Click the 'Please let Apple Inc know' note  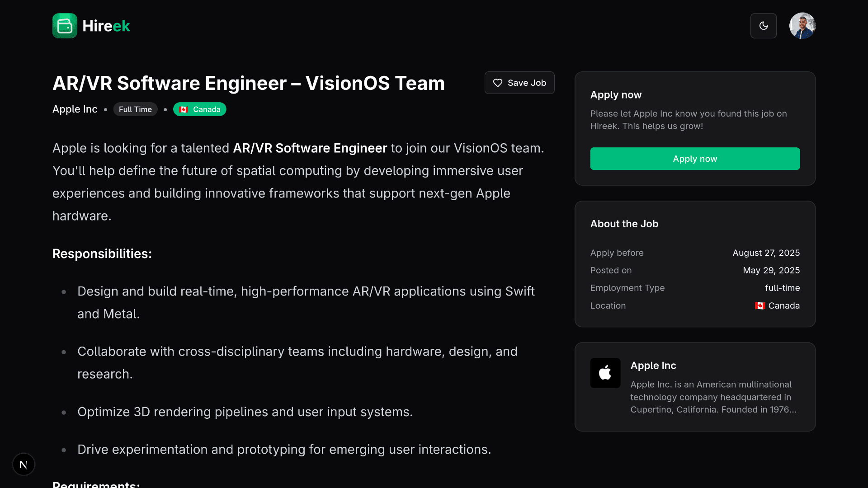tap(689, 120)
